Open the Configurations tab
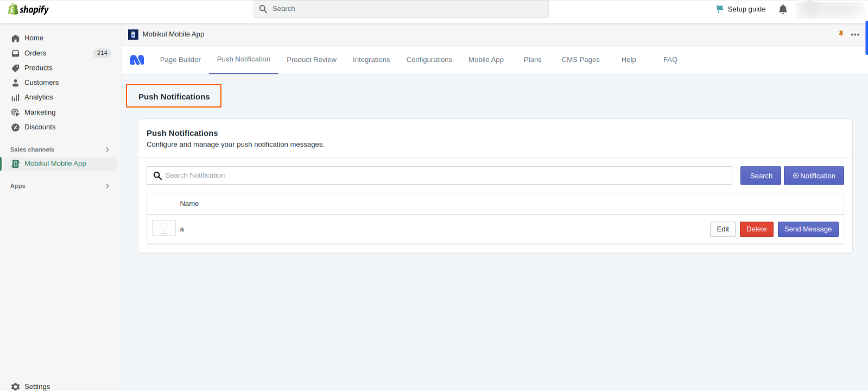This screenshot has height=391, width=868. 429,60
